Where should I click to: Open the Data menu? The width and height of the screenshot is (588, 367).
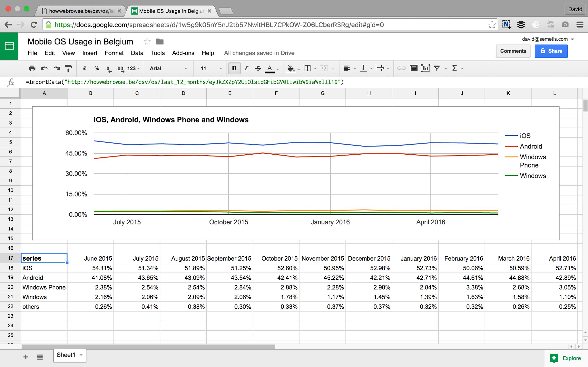coord(137,53)
